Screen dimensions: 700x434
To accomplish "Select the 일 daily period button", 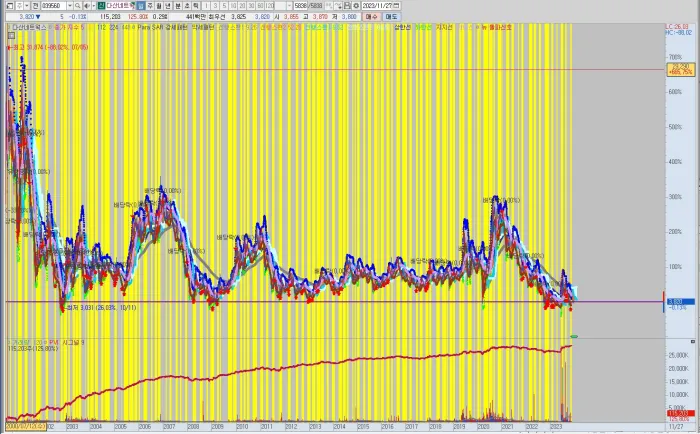I will pyautogui.click(x=141, y=6).
